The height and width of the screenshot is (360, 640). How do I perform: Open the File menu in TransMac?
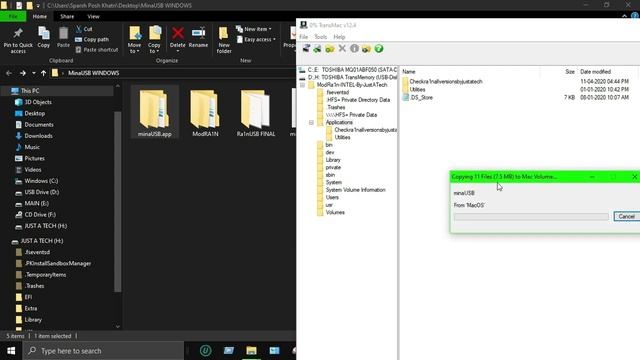(304, 37)
